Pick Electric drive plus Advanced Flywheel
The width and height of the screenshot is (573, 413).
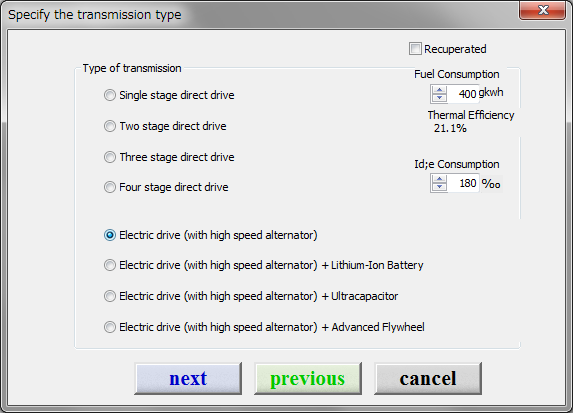click(110, 327)
